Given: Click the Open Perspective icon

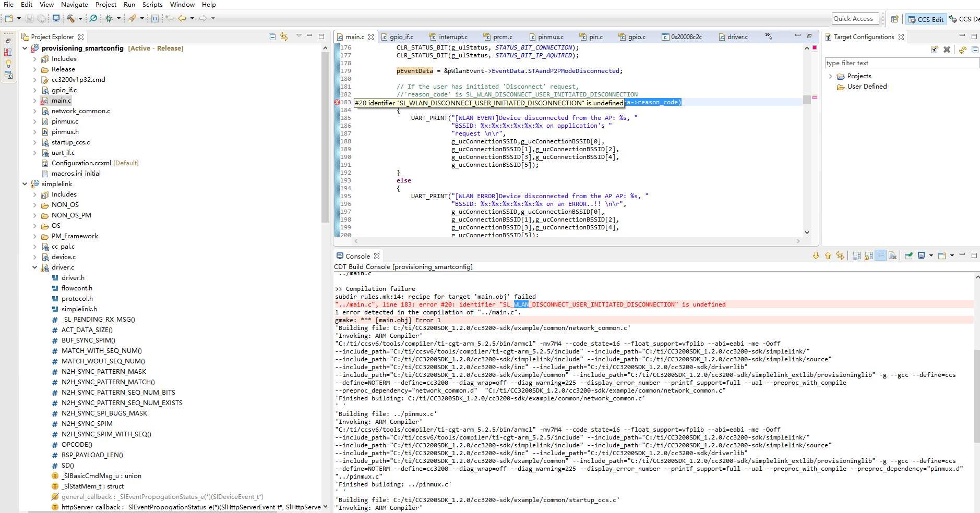Looking at the screenshot, I should [x=894, y=19].
